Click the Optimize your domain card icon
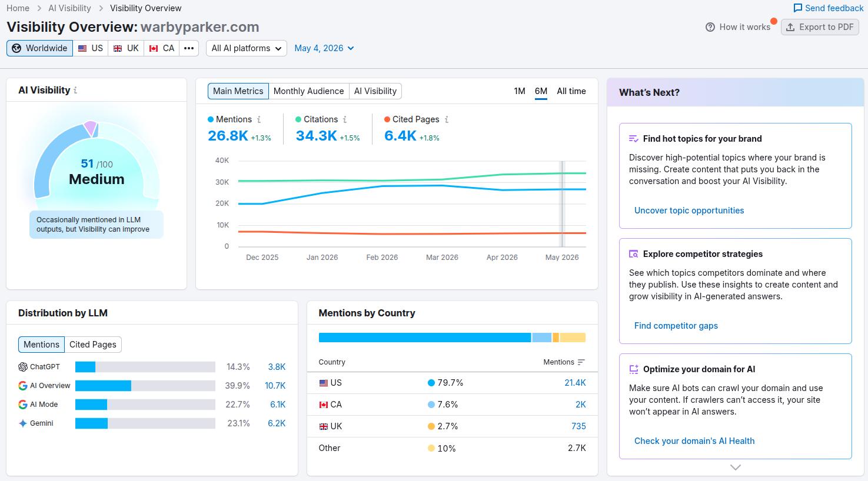The image size is (868, 481). coord(634,369)
